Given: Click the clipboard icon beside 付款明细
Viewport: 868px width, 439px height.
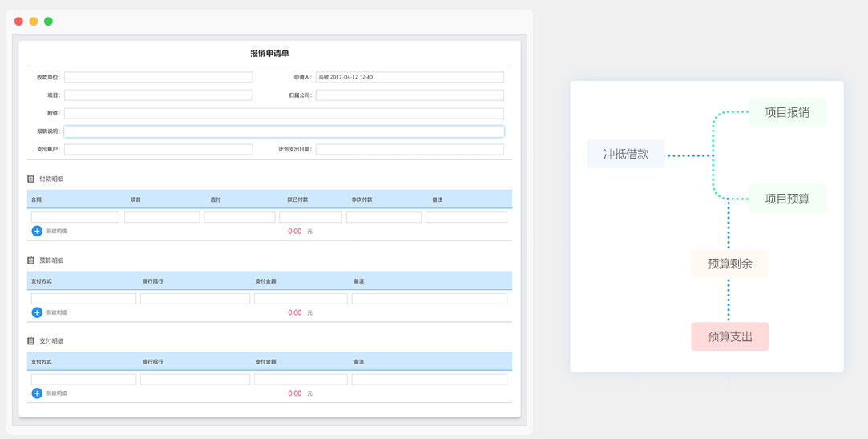Looking at the screenshot, I should tap(31, 179).
